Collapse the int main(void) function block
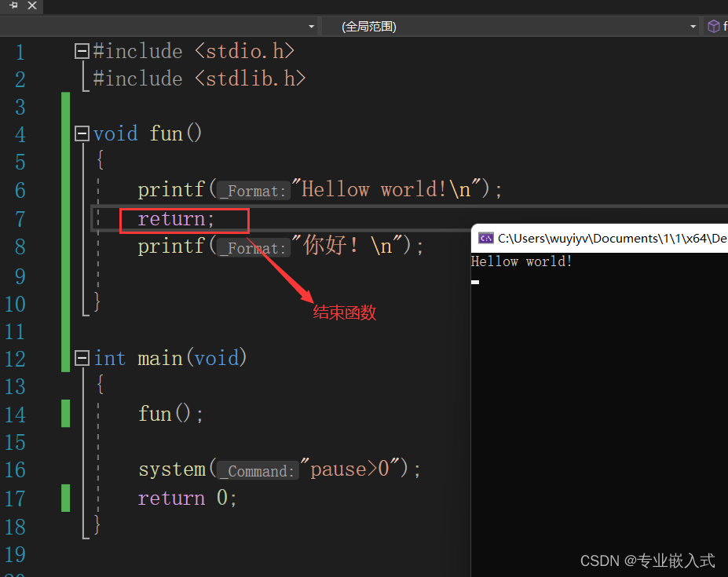728x577 pixels. (x=82, y=358)
